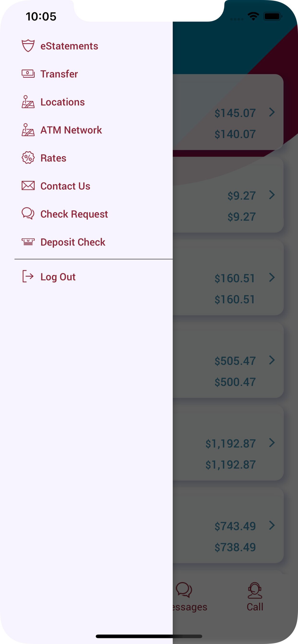The image size is (298, 644).
Task: Tap the Deposit Check scanner icon
Action: point(28,241)
